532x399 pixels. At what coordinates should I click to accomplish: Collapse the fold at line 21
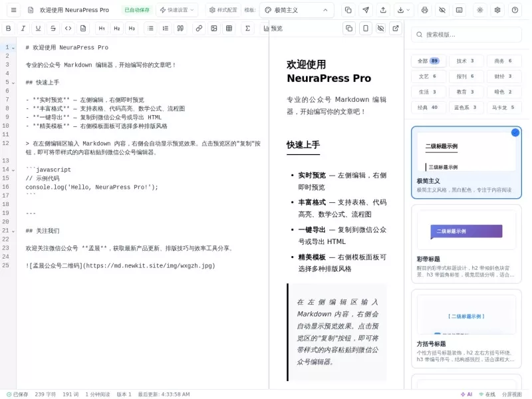[x=13, y=231]
